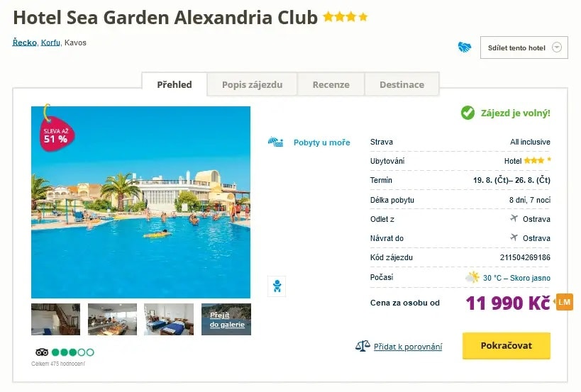Follow the Řecko breadcrumb link
The width and height of the screenshot is (581, 392).
coord(24,43)
